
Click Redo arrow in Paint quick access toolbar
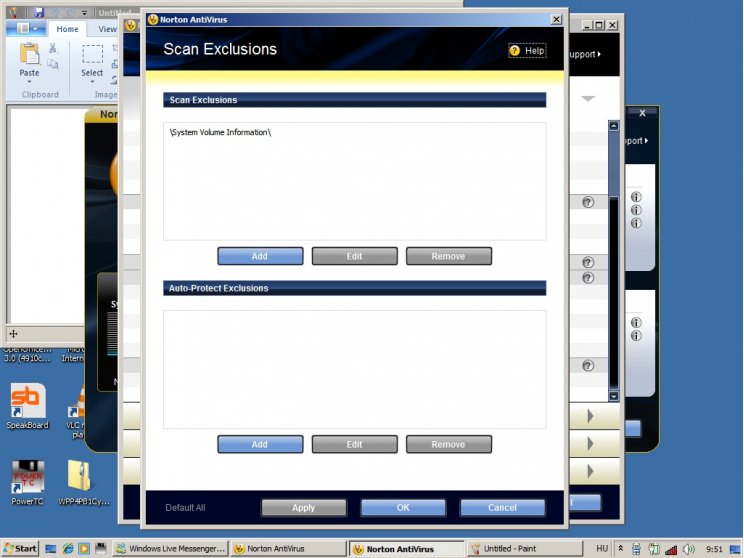click(x=71, y=12)
